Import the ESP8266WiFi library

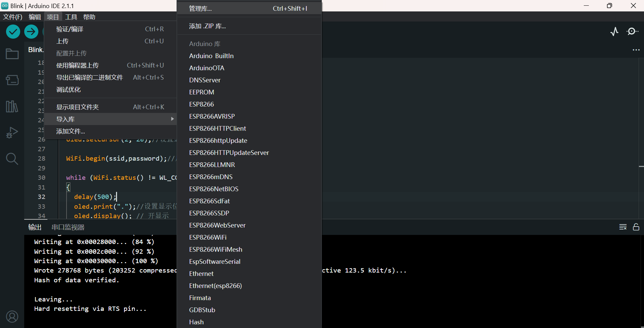click(249, 237)
